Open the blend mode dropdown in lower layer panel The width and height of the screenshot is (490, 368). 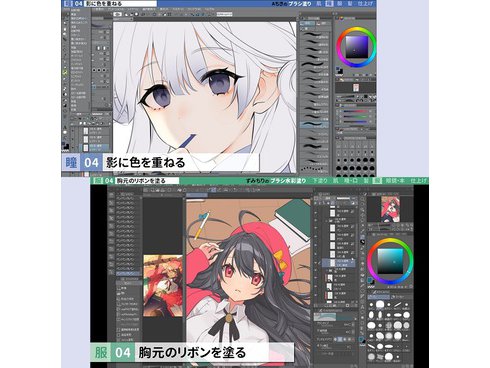click(328, 198)
